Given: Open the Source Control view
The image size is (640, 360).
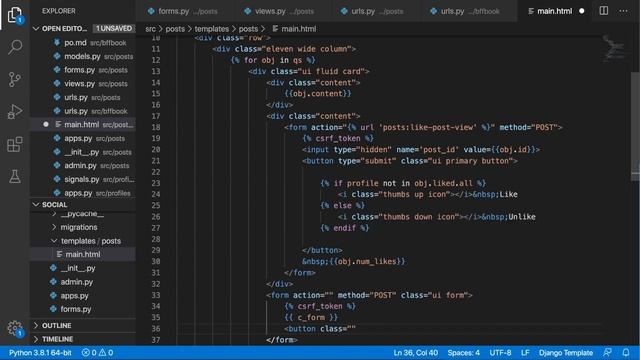Looking at the screenshot, I should [x=15, y=79].
